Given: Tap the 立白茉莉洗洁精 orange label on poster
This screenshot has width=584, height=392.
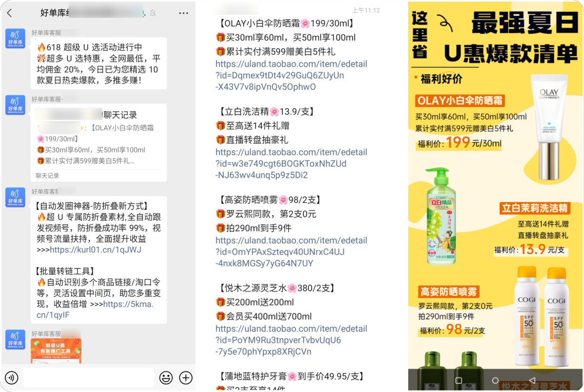Looking at the screenshot, I should click(535, 208).
